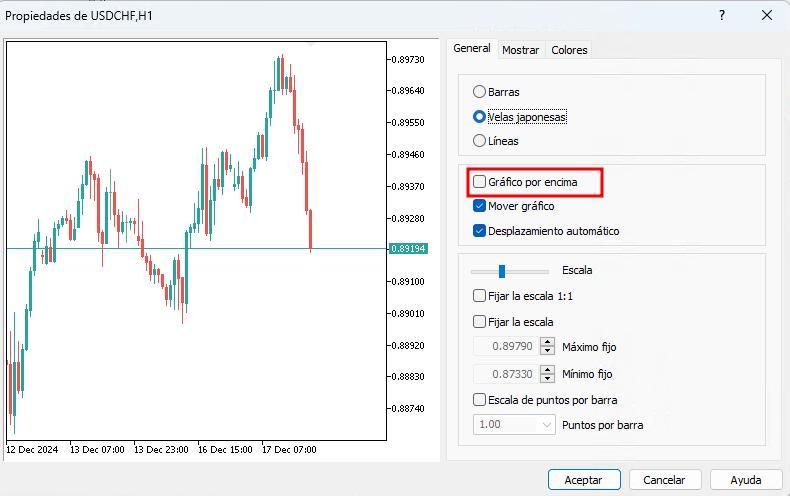Click the 0.89460 price axis label
The image size is (790, 496).
408,155
